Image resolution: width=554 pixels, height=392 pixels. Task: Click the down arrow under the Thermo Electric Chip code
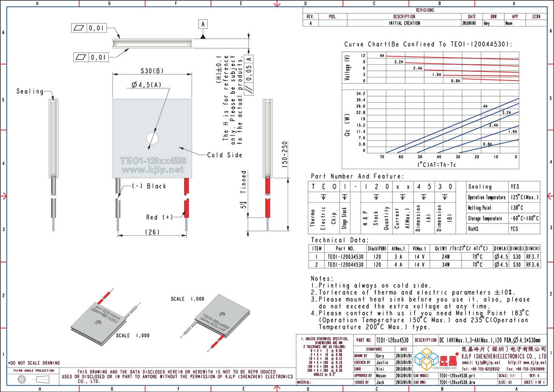point(323,197)
